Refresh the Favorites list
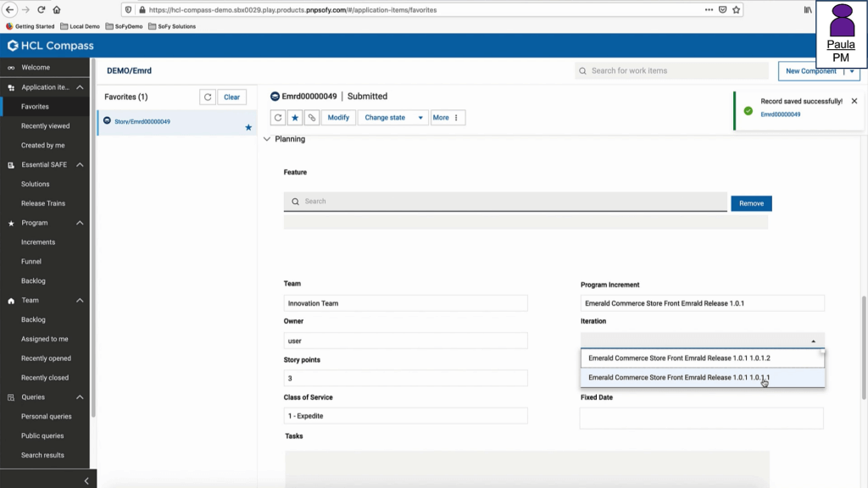 [x=208, y=97]
